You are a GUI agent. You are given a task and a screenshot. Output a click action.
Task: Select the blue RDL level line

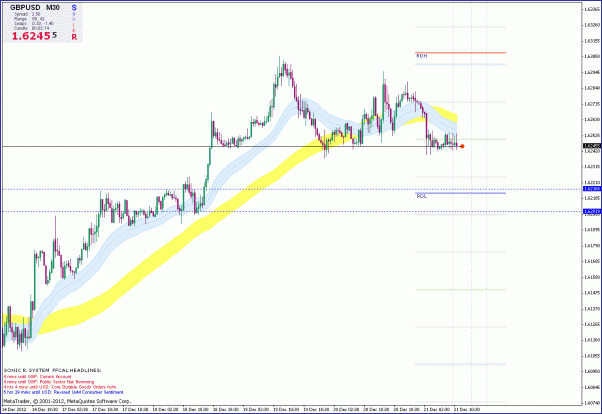coord(460,193)
